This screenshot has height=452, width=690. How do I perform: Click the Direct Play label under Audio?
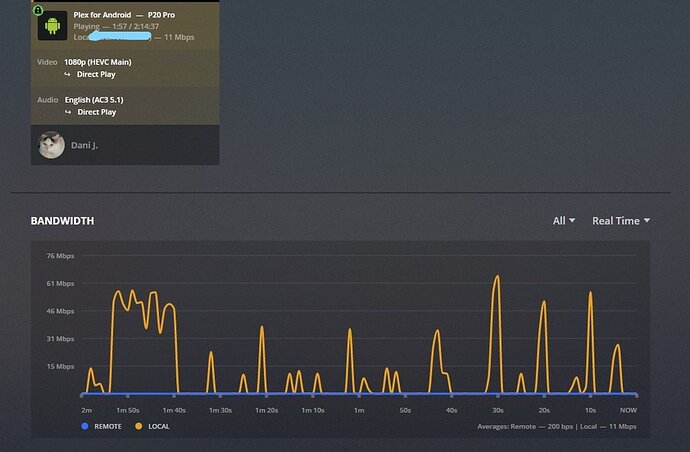tap(97, 112)
